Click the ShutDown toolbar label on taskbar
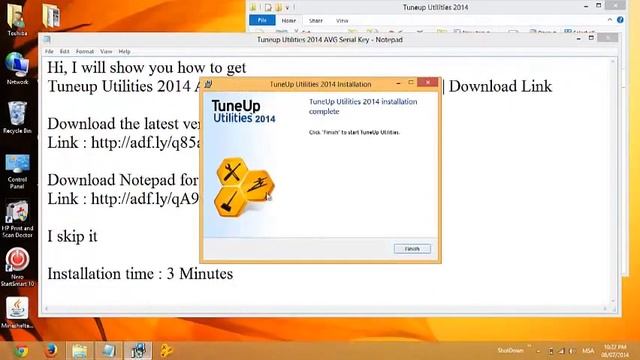This screenshot has height=360, width=640. click(x=510, y=350)
